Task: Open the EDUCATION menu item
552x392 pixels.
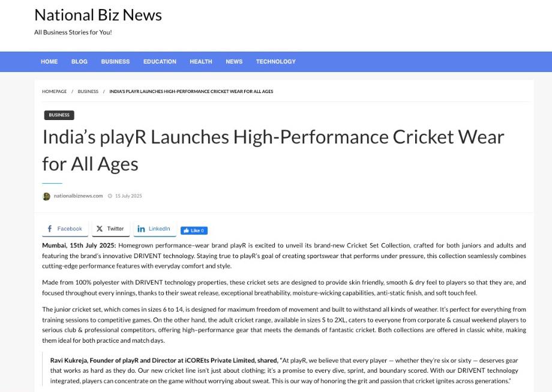Action: [x=160, y=62]
